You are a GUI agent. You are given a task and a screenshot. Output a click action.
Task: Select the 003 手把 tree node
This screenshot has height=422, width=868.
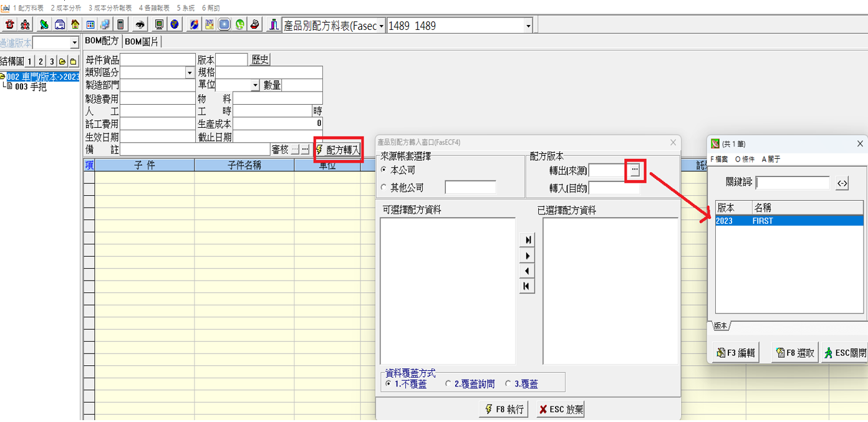pos(30,87)
